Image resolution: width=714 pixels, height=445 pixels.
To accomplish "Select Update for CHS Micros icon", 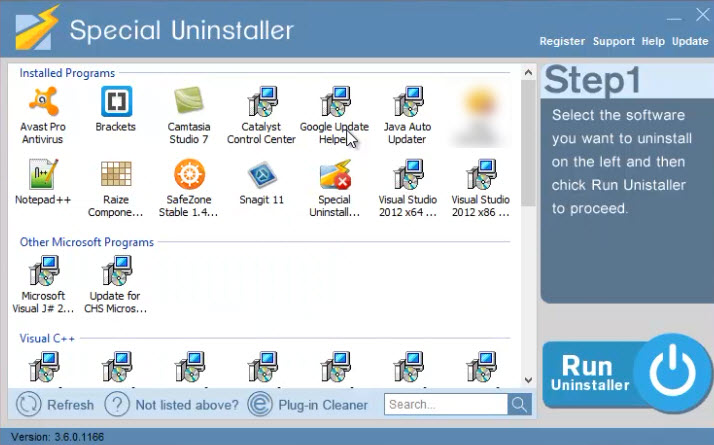I will tap(116, 270).
